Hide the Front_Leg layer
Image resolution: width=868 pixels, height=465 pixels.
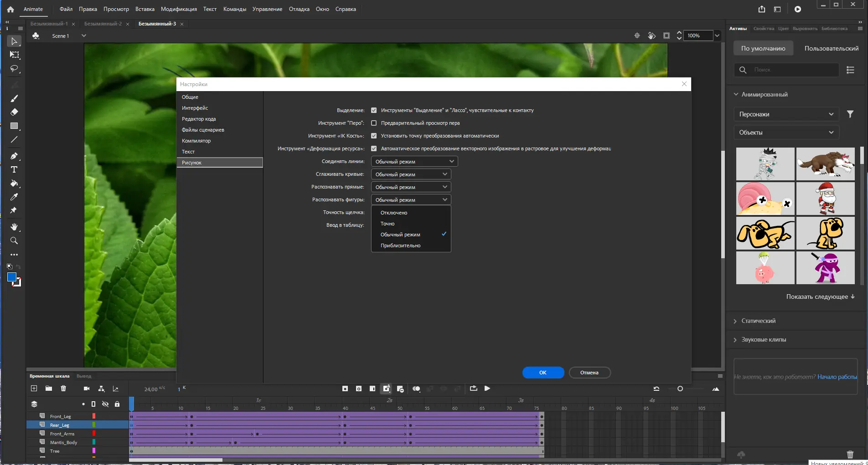pyautogui.click(x=105, y=416)
